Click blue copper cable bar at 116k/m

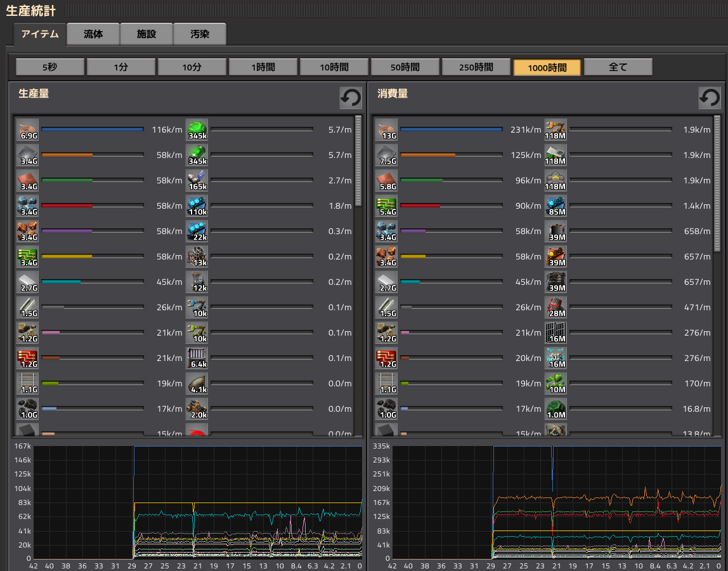point(93,129)
